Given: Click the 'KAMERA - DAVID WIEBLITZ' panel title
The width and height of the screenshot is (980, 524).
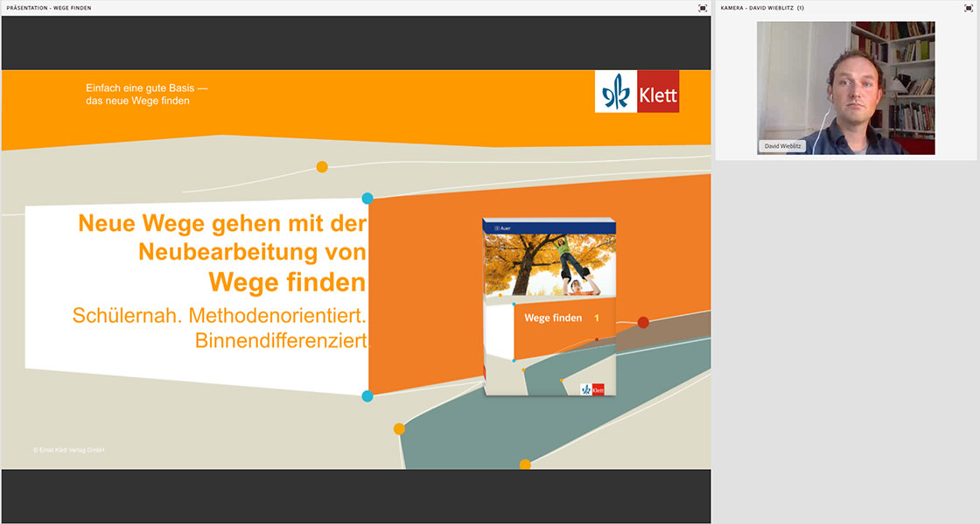Looking at the screenshot, I should coord(762,8).
